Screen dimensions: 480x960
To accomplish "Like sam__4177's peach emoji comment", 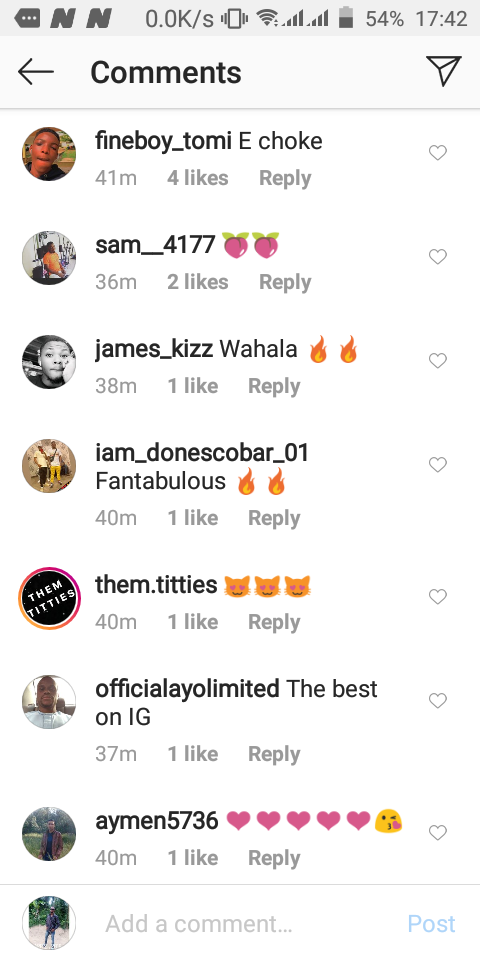I will [x=438, y=257].
